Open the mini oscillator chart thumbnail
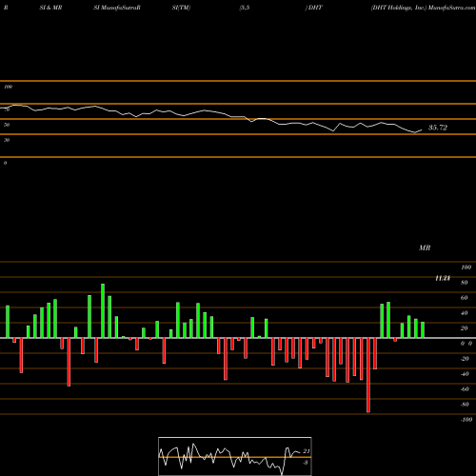The image size is (476, 476). click(x=235, y=456)
